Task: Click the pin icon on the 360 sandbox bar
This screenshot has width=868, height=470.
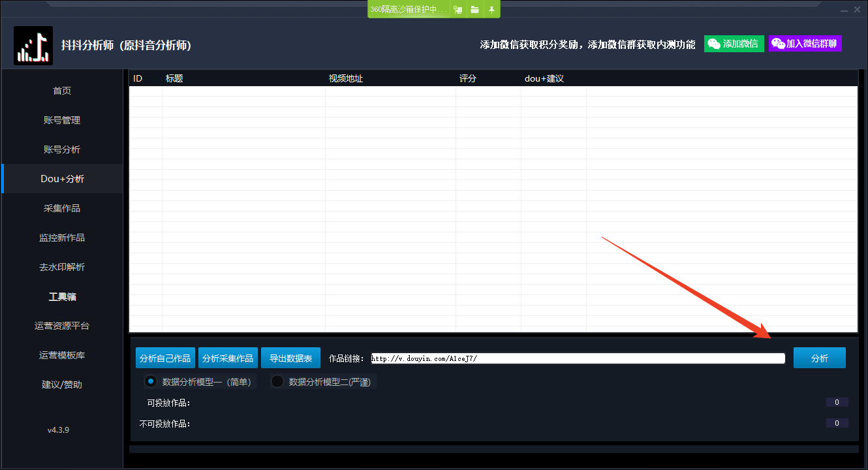Action: click(x=491, y=9)
